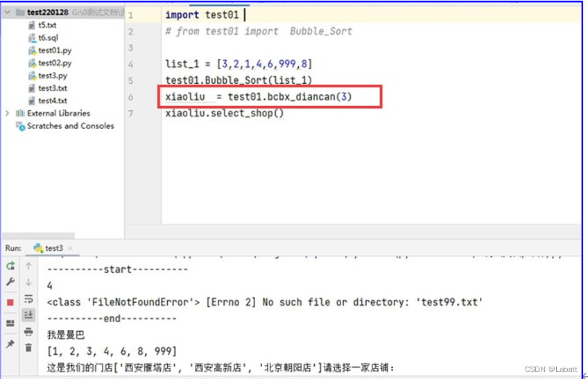
Task: Expand External Libraries node
Action: (x=7, y=113)
